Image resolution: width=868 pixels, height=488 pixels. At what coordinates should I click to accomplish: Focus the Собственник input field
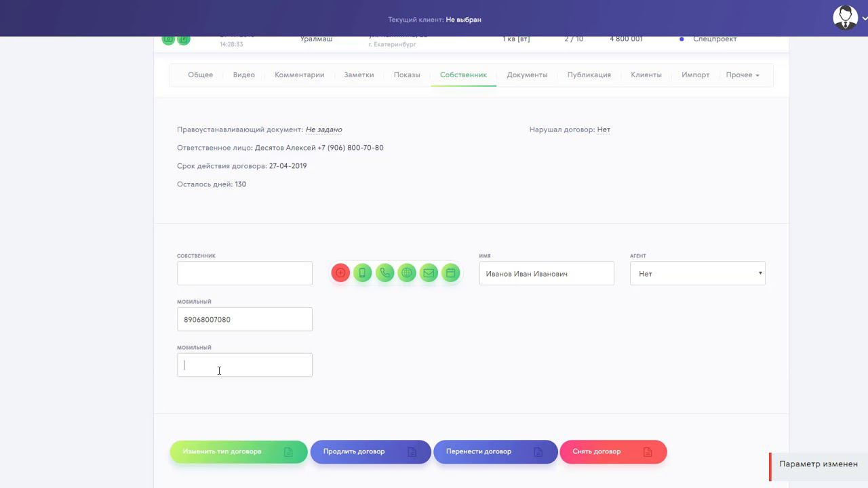click(245, 273)
